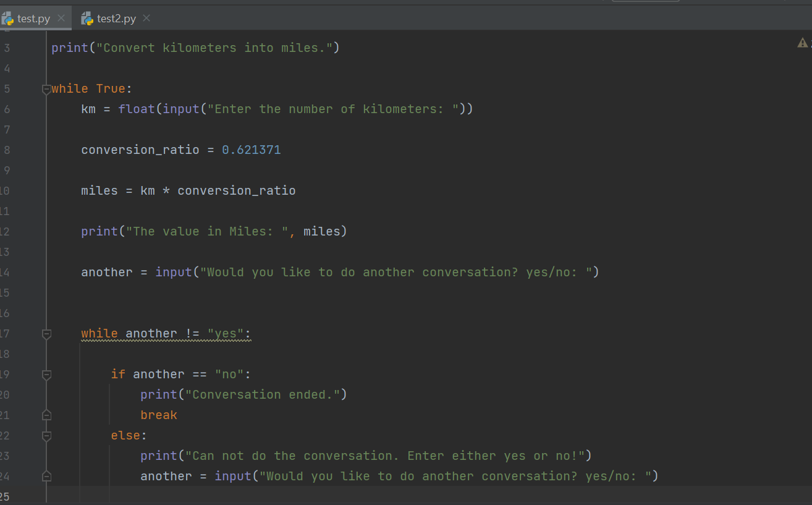Click line number 12 in the gutter

(x=5, y=232)
